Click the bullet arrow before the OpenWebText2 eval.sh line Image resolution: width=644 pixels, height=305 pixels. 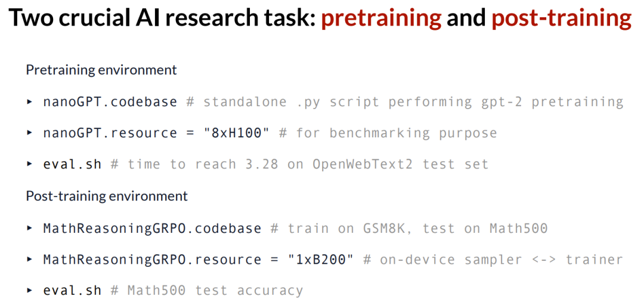pos(30,165)
